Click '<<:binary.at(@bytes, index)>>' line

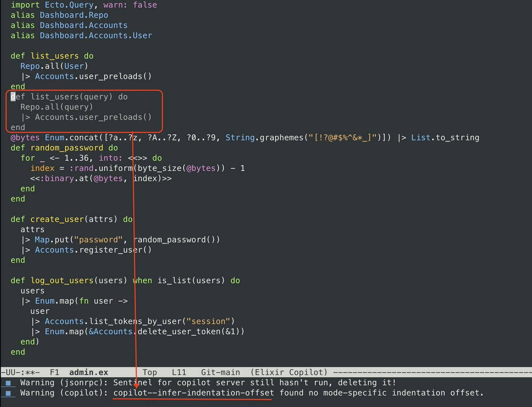point(101,178)
